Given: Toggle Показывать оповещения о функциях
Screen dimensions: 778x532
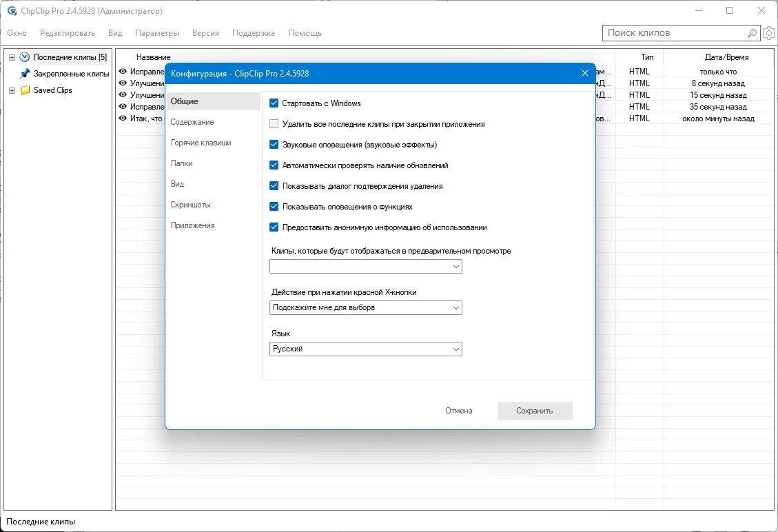Looking at the screenshot, I should point(274,207).
